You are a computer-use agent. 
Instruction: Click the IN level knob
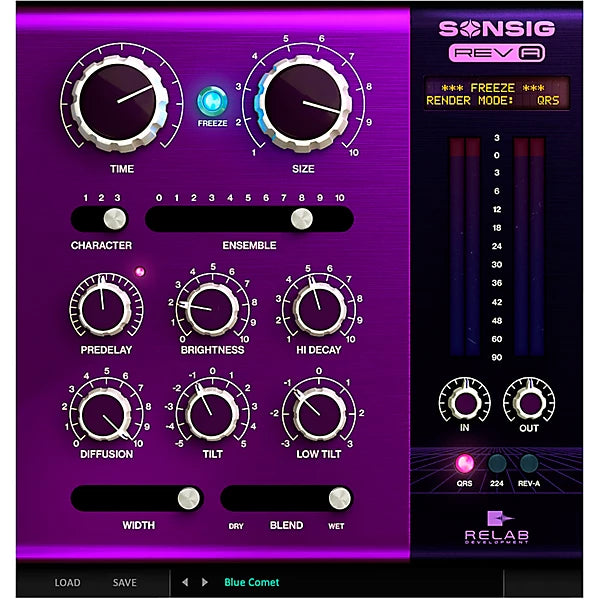click(464, 400)
